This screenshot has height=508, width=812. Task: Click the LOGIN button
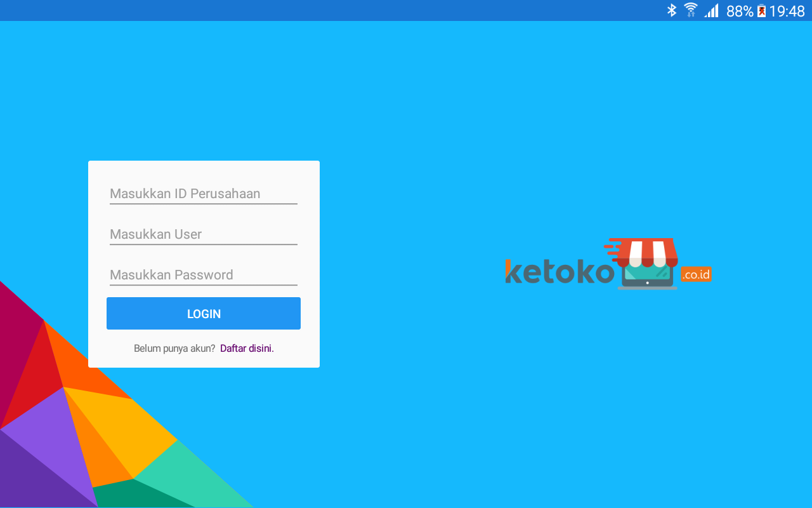[204, 314]
